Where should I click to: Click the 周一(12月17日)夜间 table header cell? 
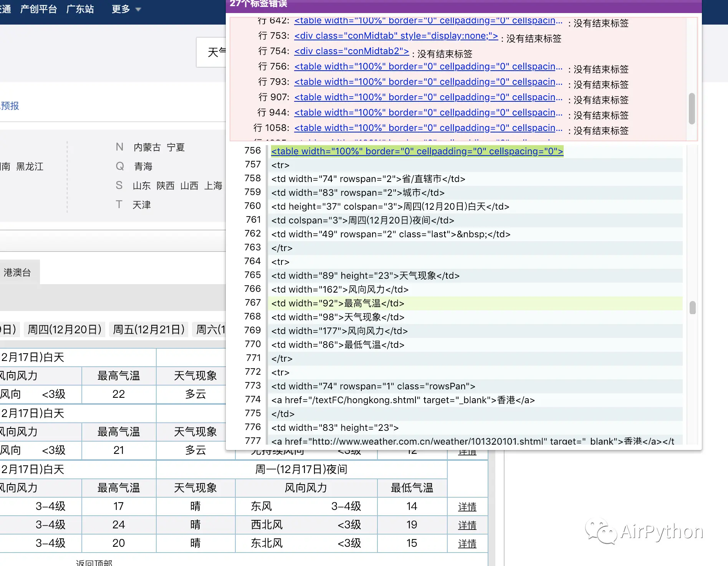click(301, 470)
